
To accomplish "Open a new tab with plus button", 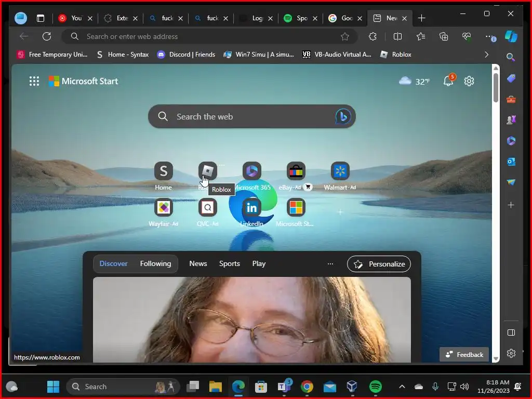I will click(421, 18).
